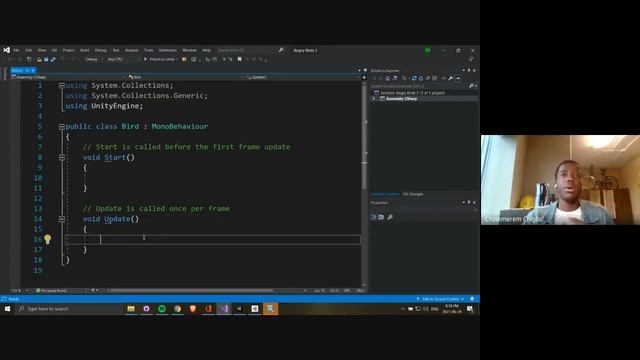Open the File menu
The height and width of the screenshot is (360, 640).
point(16,50)
